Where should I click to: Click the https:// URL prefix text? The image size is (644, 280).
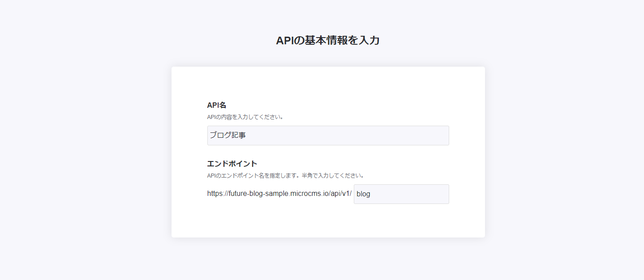click(218, 194)
